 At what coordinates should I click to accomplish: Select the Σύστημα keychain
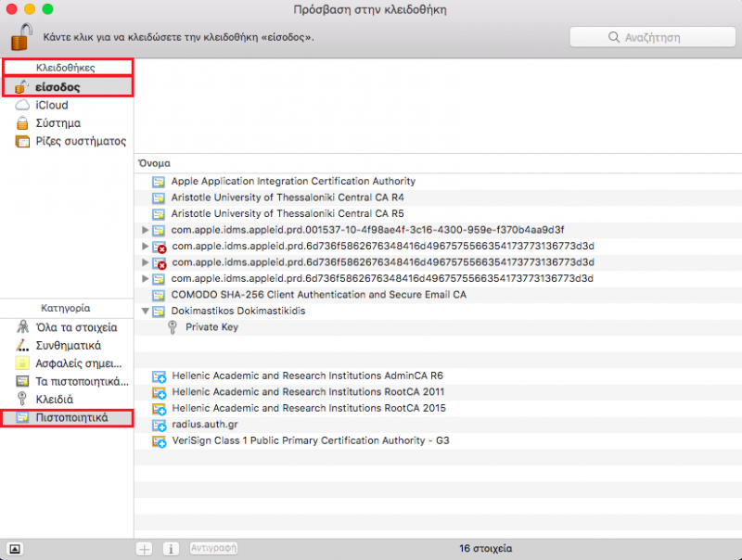click(68, 123)
